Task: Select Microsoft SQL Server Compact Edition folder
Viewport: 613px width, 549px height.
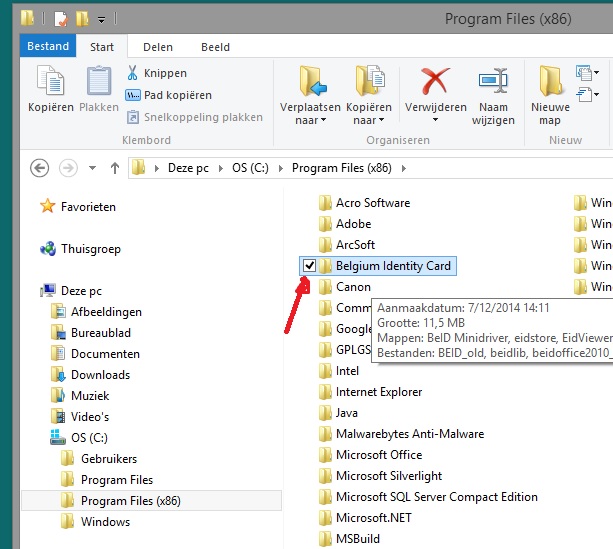Action: [437, 497]
